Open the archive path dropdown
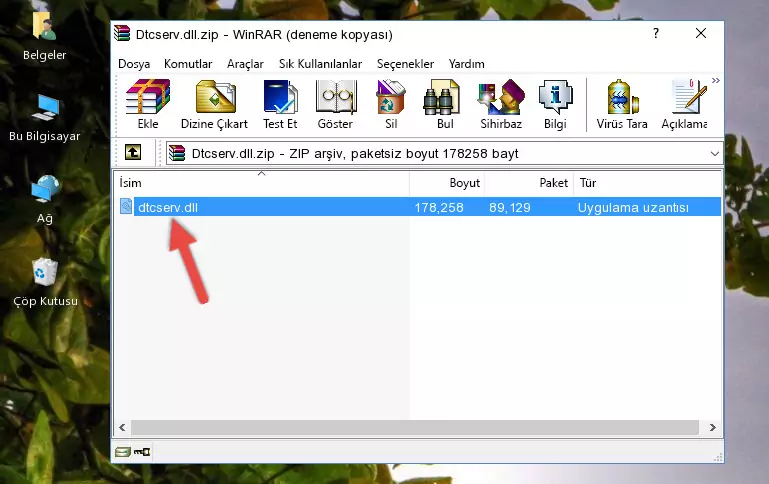 715,153
